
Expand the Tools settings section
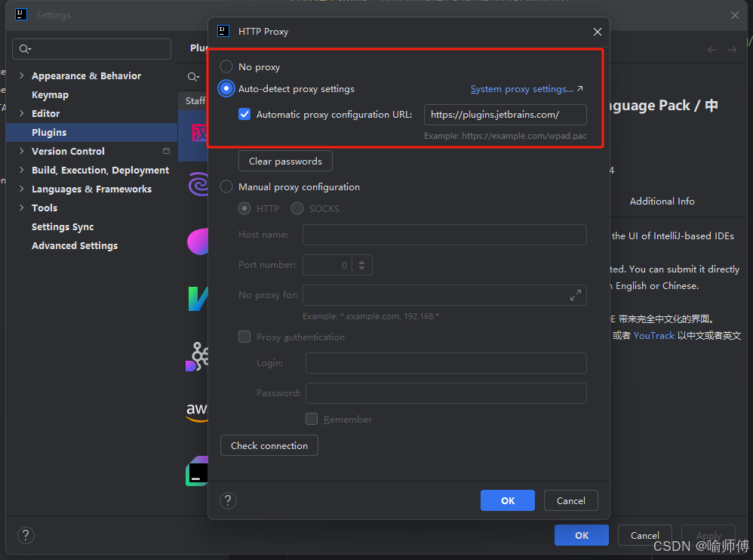tap(22, 208)
